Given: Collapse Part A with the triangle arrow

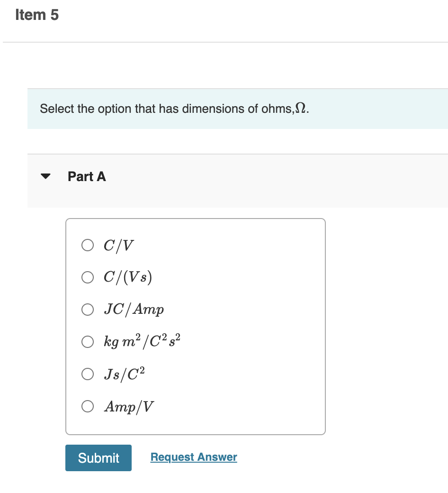Looking at the screenshot, I should tap(45, 176).
